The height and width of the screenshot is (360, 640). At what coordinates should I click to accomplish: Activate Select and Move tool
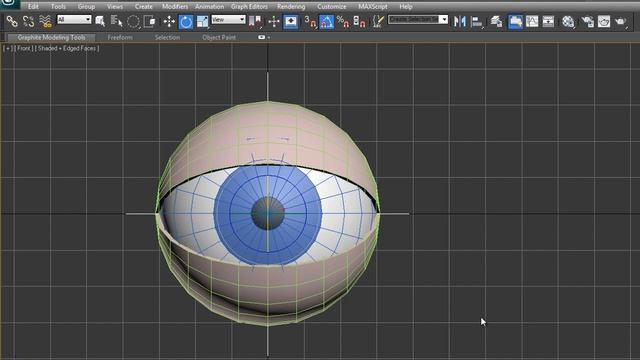click(169, 21)
